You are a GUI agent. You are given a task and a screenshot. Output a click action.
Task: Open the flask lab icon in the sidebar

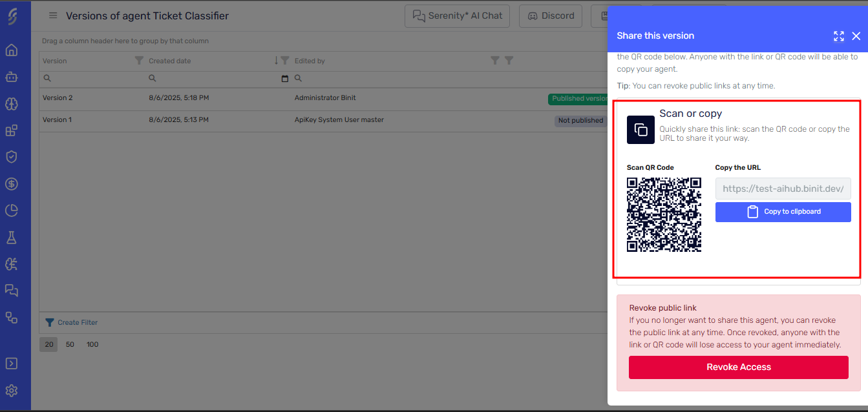12,237
